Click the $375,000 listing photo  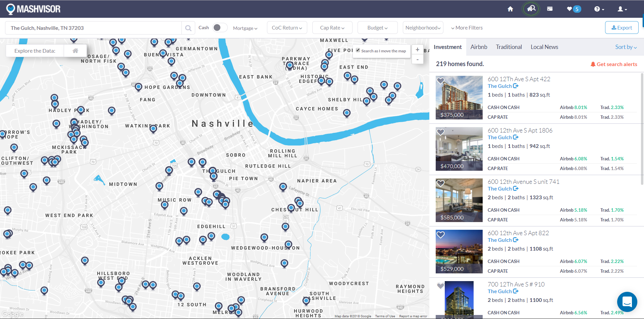coord(459,98)
